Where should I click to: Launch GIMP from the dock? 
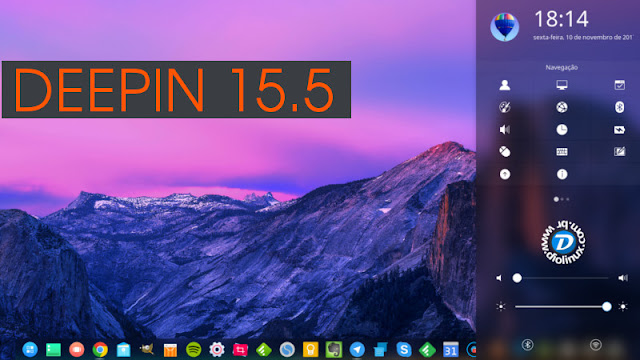click(x=147, y=349)
